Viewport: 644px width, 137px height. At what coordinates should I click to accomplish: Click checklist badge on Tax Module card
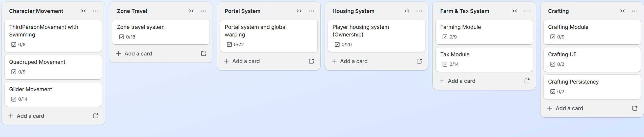point(451,64)
